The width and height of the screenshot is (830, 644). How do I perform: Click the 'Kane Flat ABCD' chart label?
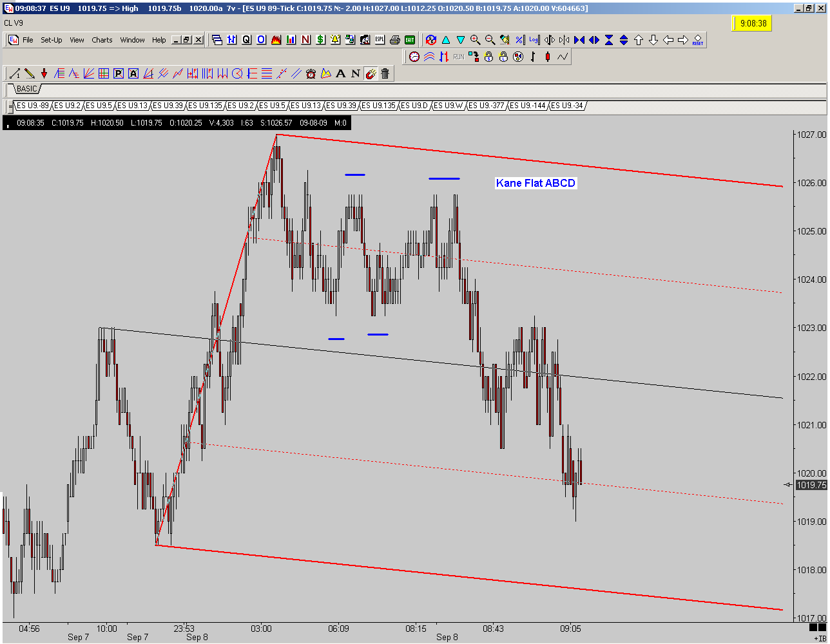coord(536,183)
